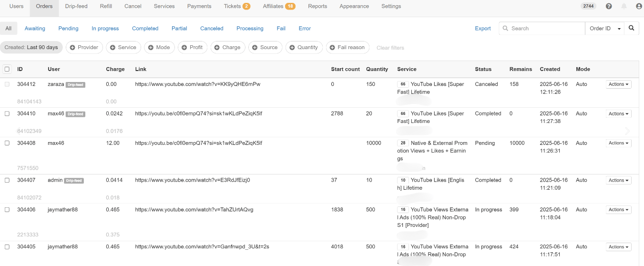Check the box for order 304410
Screen dimensions: 644x266
7,114
